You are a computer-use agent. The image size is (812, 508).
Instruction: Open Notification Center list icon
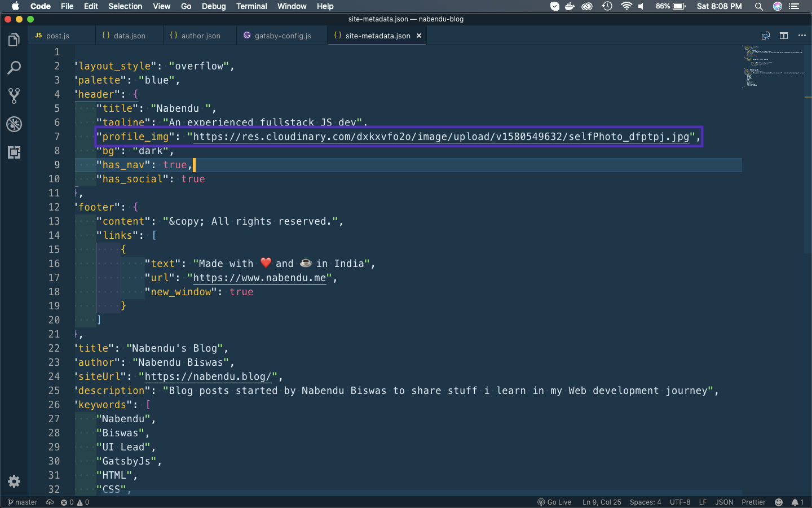795,6
